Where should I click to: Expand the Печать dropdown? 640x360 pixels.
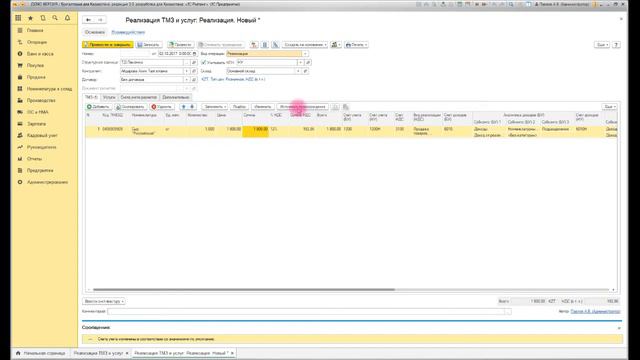(356, 44)
